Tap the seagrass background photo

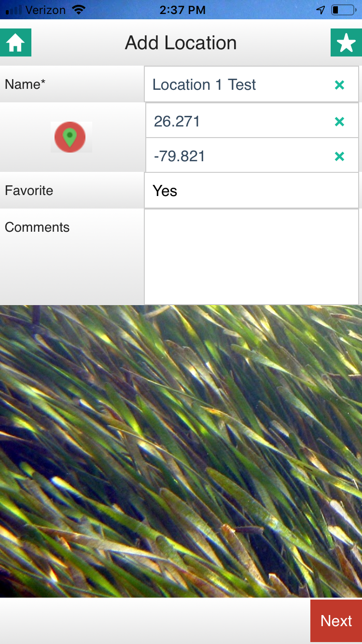click(x=181, y=451)
